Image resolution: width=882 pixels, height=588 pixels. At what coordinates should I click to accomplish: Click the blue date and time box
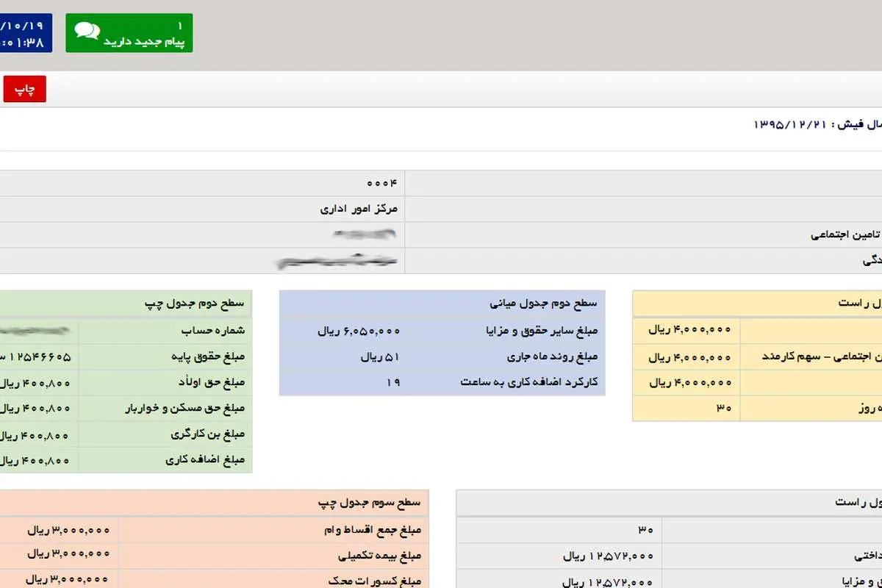pyautogui.click(x=26, y=33)
